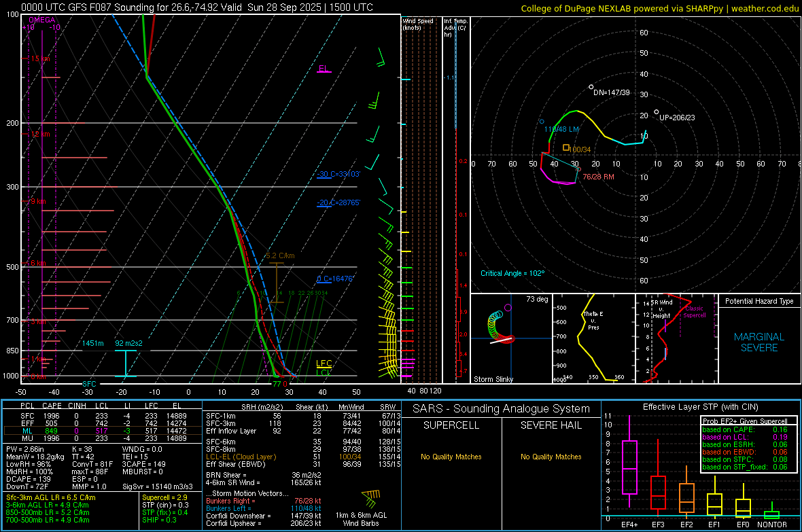
Task: Click the Theta-E v. Pres plot label
Action: point(593,320)
